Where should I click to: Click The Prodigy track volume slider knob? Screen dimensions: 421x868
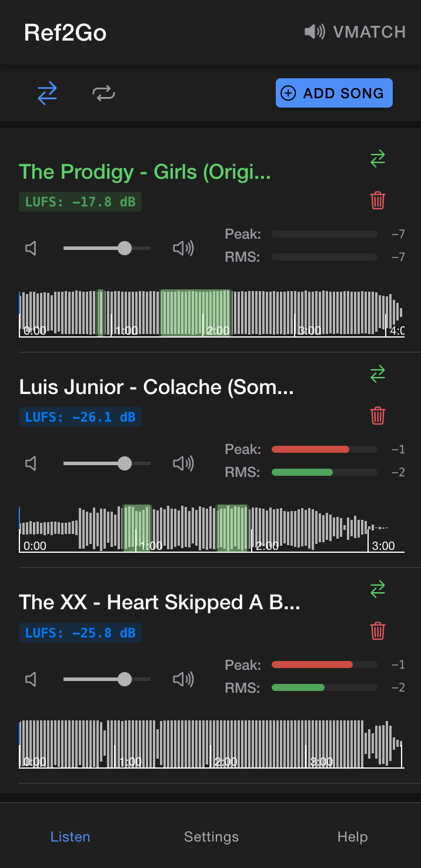click(x=125, y=249)
